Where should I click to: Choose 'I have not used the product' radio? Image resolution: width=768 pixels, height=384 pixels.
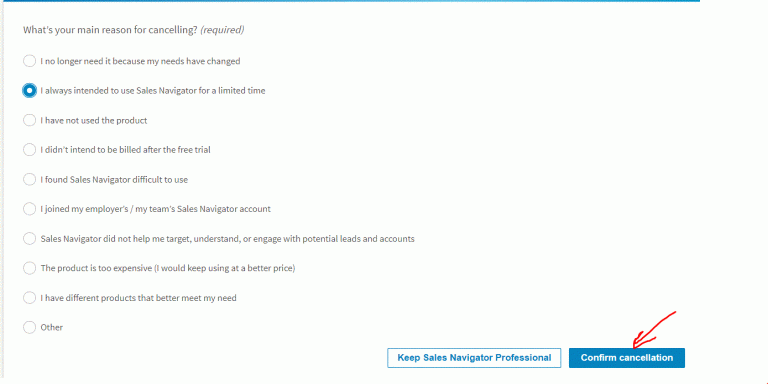tap(29, 120)
